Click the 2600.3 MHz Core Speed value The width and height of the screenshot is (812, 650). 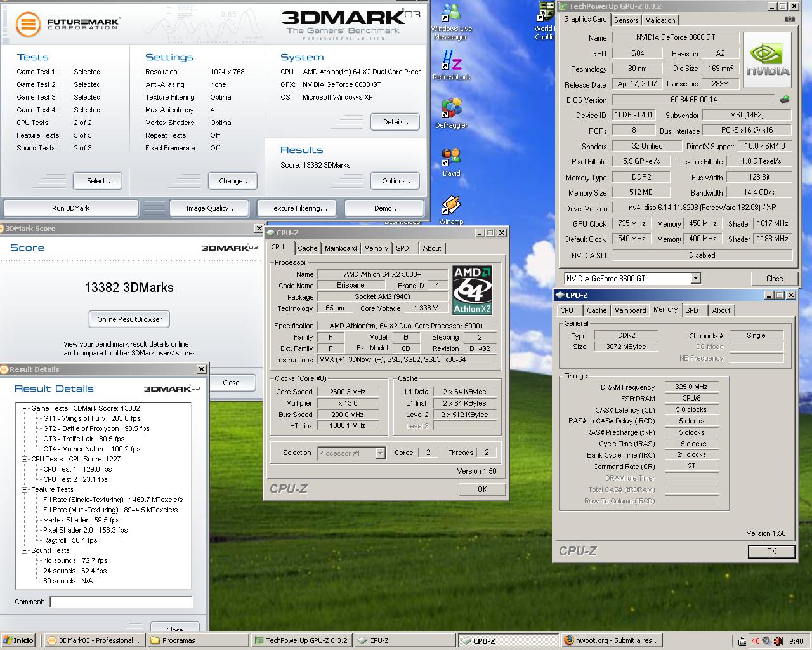[x=347, y=392]
